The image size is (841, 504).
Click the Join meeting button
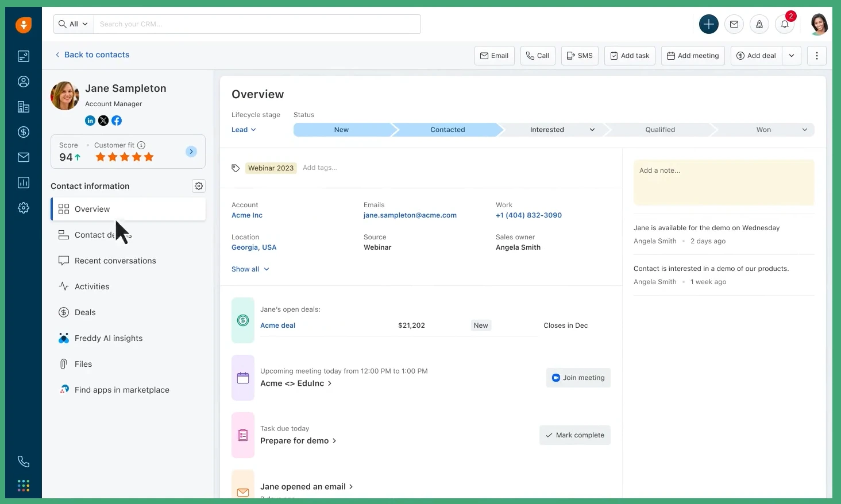pos(578,378)
